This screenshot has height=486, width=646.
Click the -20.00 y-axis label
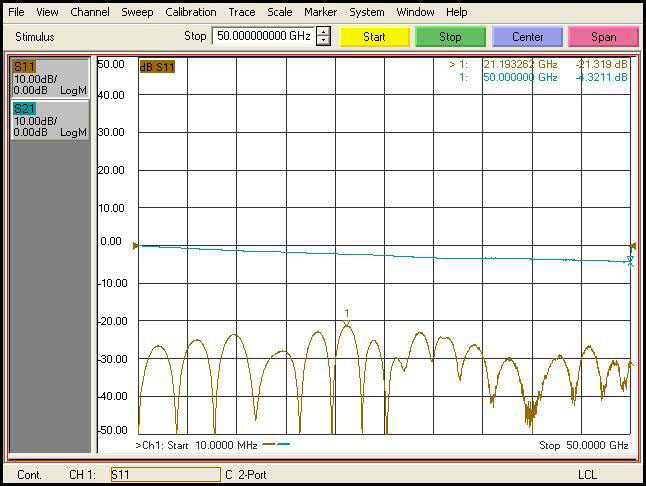[x=112, y=321]
